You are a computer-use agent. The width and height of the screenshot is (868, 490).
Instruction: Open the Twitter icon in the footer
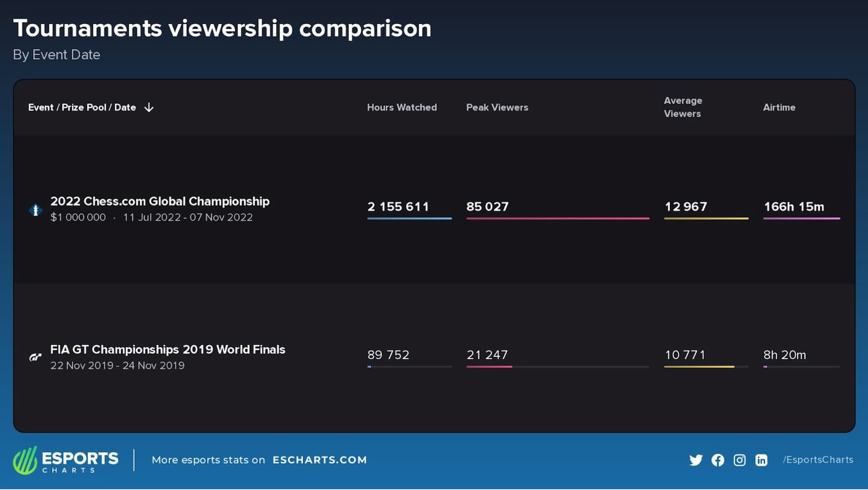click(696, 460)
